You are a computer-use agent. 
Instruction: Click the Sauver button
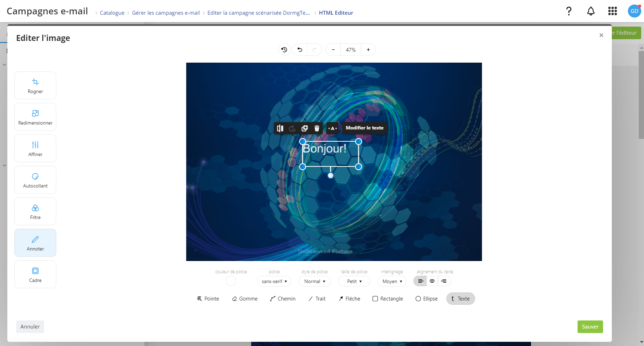[590, 327]
